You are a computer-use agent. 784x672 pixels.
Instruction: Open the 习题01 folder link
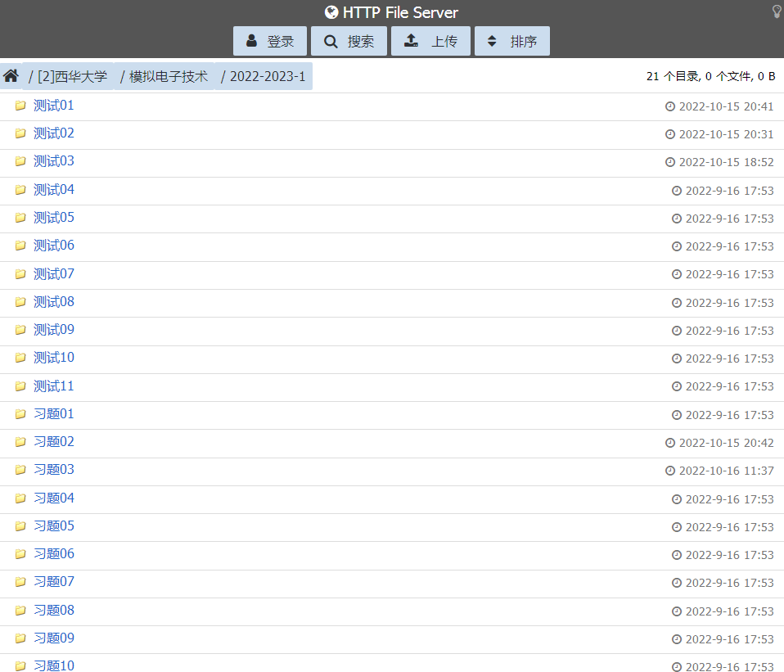(x=53, y=414)
